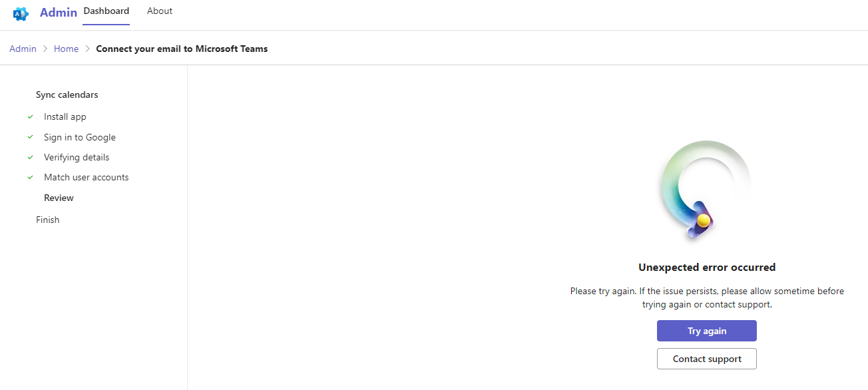Click the checkmark beside Verifying details
Viewport: 868px width, 390px height.
click(31, 158)
